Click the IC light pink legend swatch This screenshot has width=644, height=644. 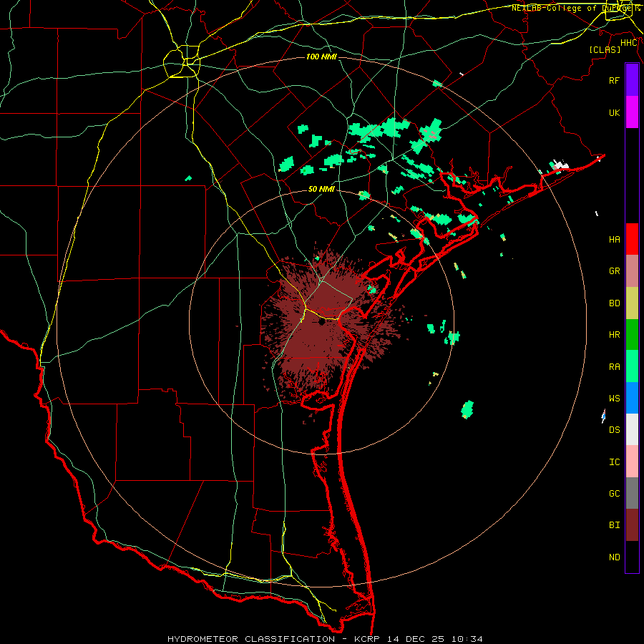point(632,462)
